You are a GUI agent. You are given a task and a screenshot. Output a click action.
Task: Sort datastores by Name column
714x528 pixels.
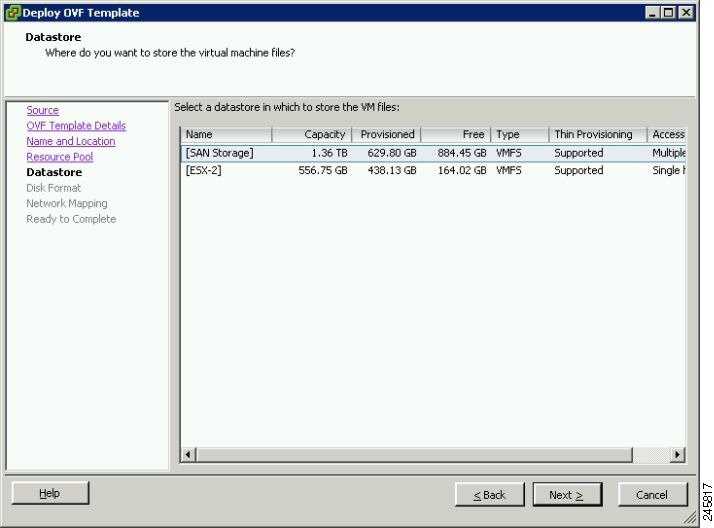226,134
